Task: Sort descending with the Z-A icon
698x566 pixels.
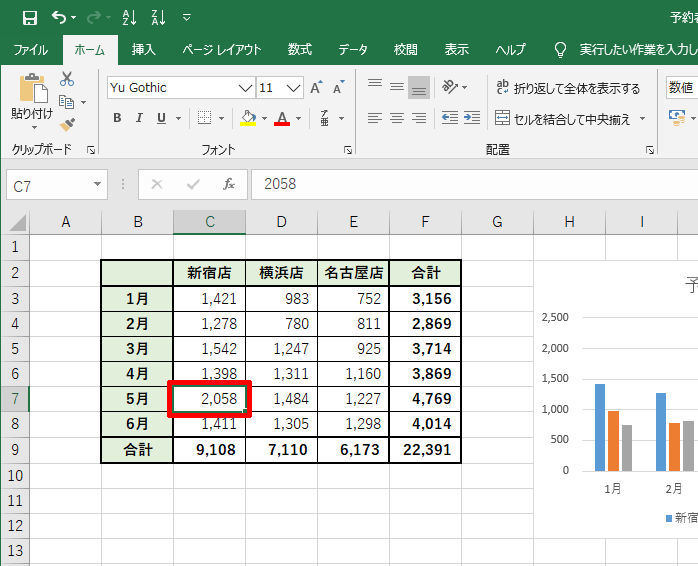Action: [158, 17]
